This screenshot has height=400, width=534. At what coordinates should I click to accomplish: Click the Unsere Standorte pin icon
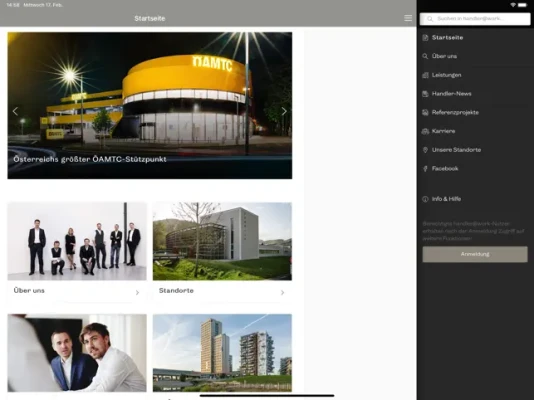tap(425, 150)
